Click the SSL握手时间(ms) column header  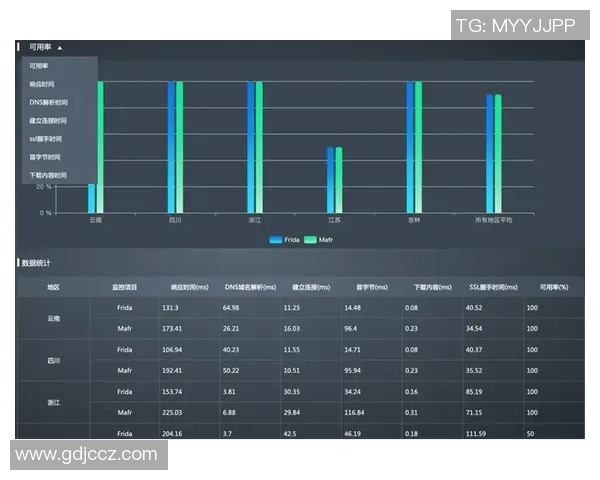pyautogui.click(x=492, y=287)
